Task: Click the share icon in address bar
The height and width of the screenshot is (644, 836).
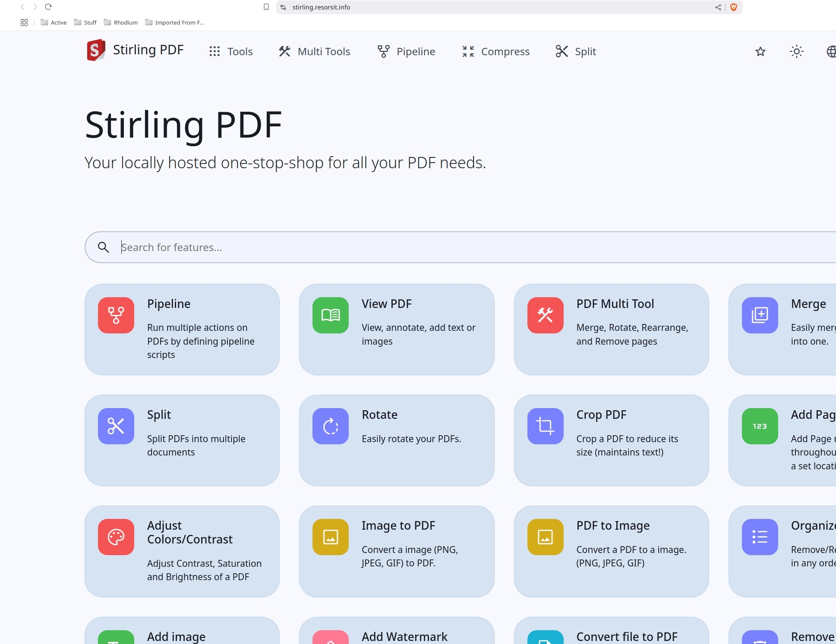Action: [x=718, y=7]
